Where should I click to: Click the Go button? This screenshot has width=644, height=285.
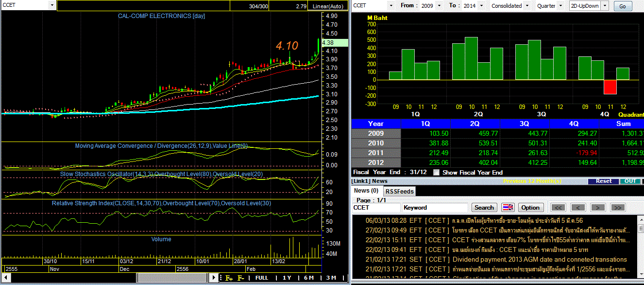pyautogui.click(x=623, y=6)
